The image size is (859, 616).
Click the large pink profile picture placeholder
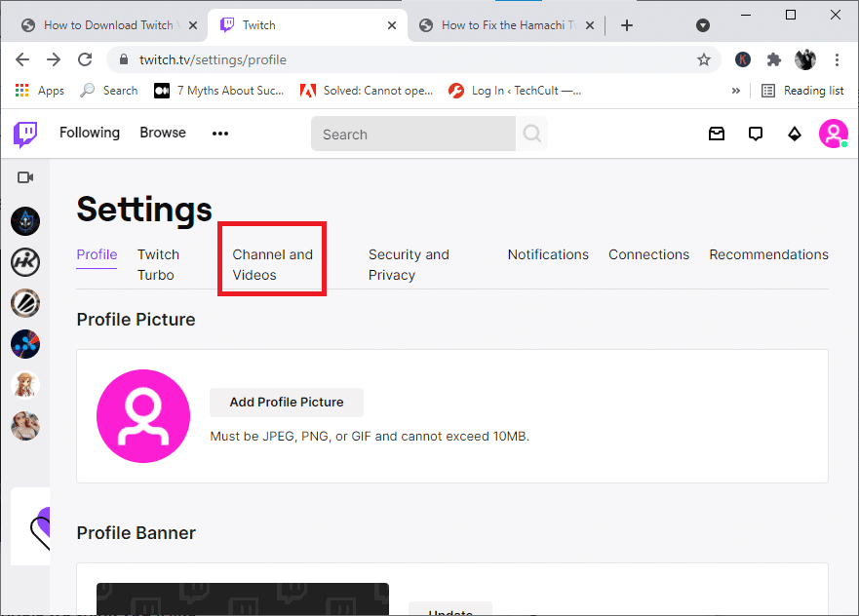click(x=143, y=416)
